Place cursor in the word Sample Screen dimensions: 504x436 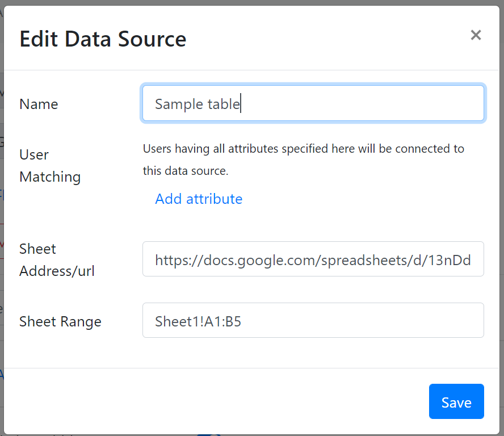click(x=179, y=104)
